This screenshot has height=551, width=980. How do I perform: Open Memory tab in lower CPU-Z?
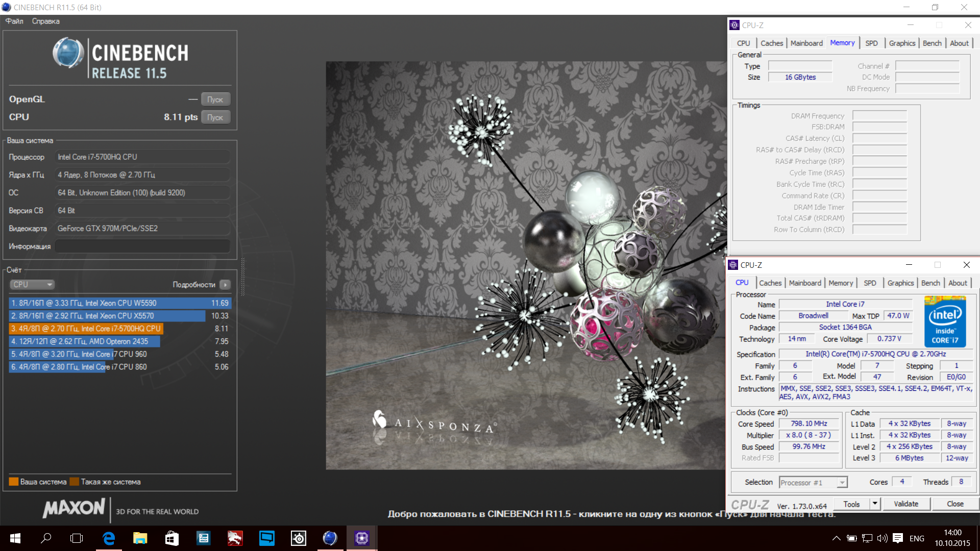[x=841, y=283]
